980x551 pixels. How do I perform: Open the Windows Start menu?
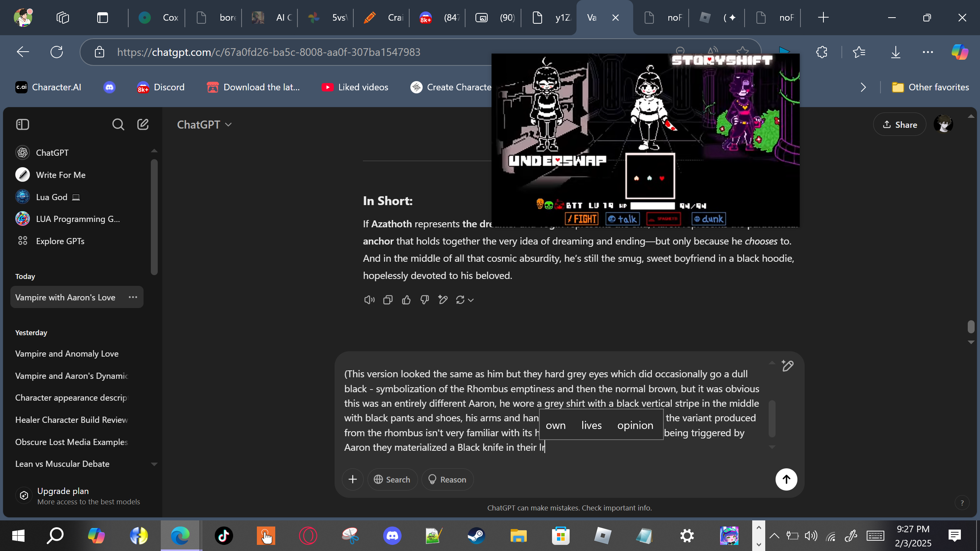click(18, 536)
